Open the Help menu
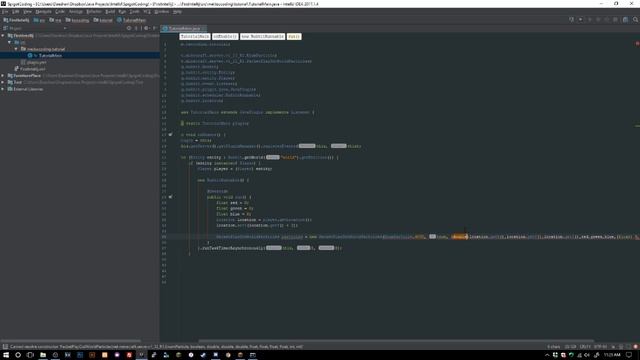640x360 pixels. pos(177,12)
